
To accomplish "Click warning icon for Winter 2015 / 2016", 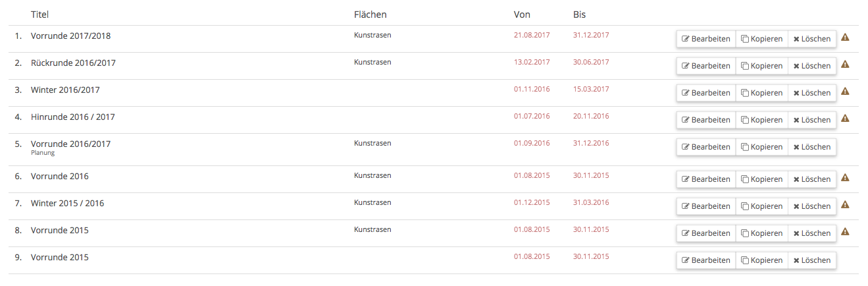I will 846,205.
